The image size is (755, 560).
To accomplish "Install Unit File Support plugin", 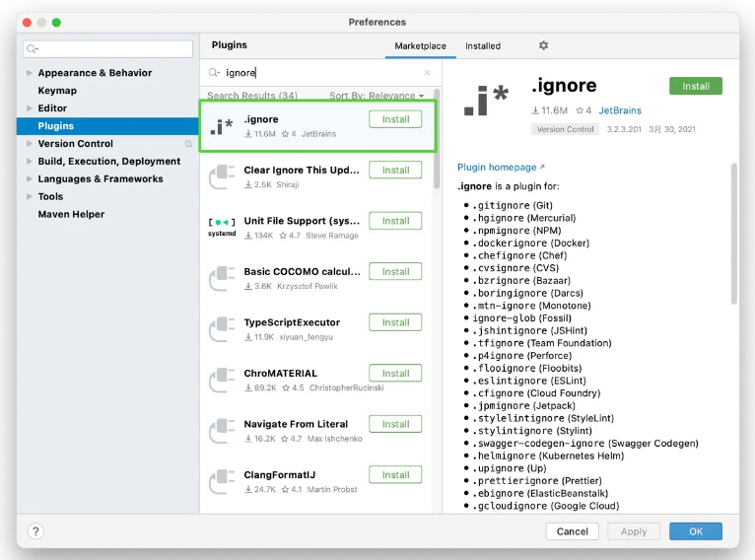I will point(395,221).
